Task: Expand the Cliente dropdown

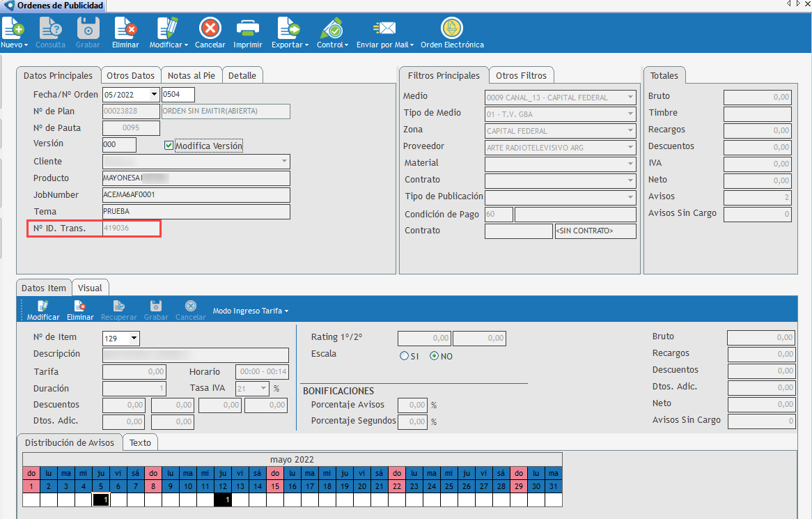Action: [x=284, y=161]
